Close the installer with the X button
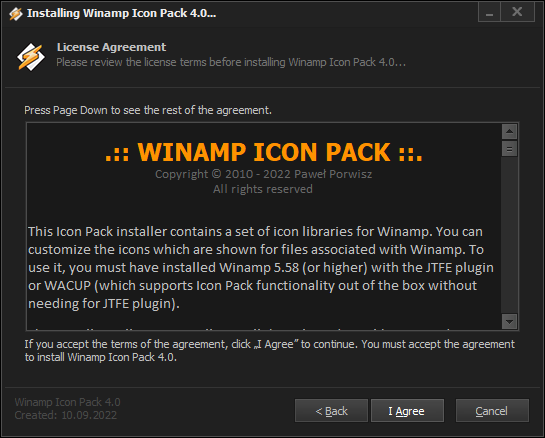Screen dimensions: 545x438 pyautogui.click(x=517, y=12)
